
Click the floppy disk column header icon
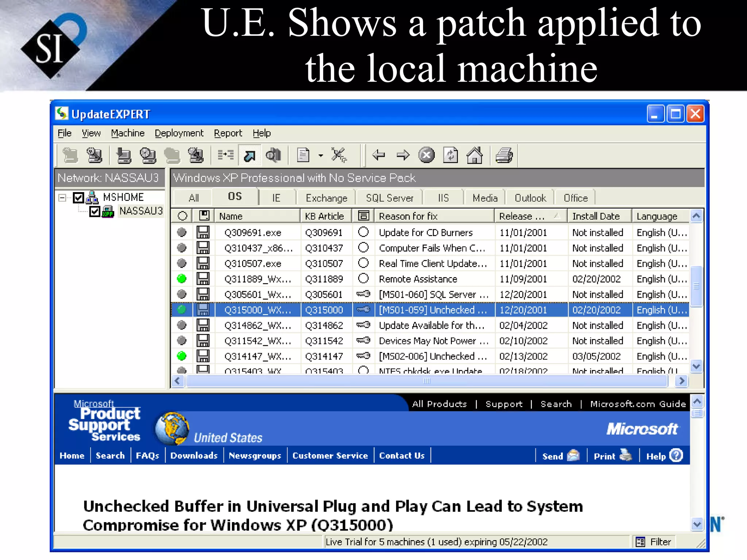coord(204,216)
